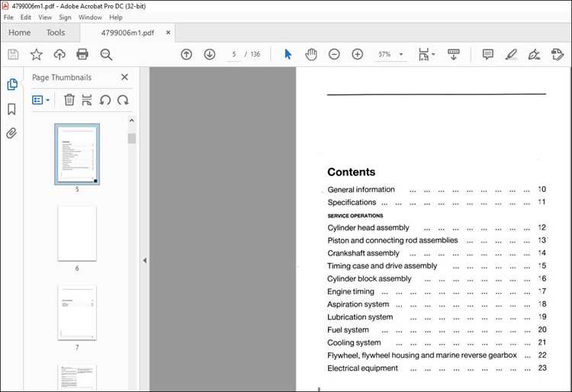Activate the Hand pan tool

tap(311, 54)
